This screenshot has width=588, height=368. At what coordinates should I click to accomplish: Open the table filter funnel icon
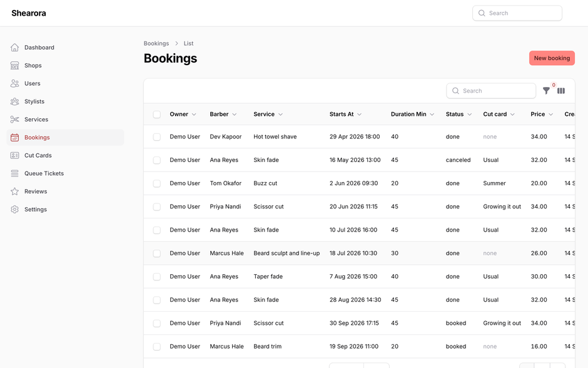[546, 91]
